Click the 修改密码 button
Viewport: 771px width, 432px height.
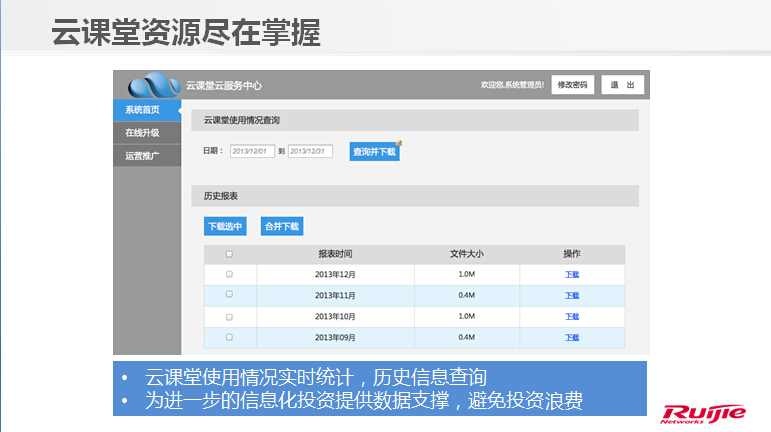point(574,85)
